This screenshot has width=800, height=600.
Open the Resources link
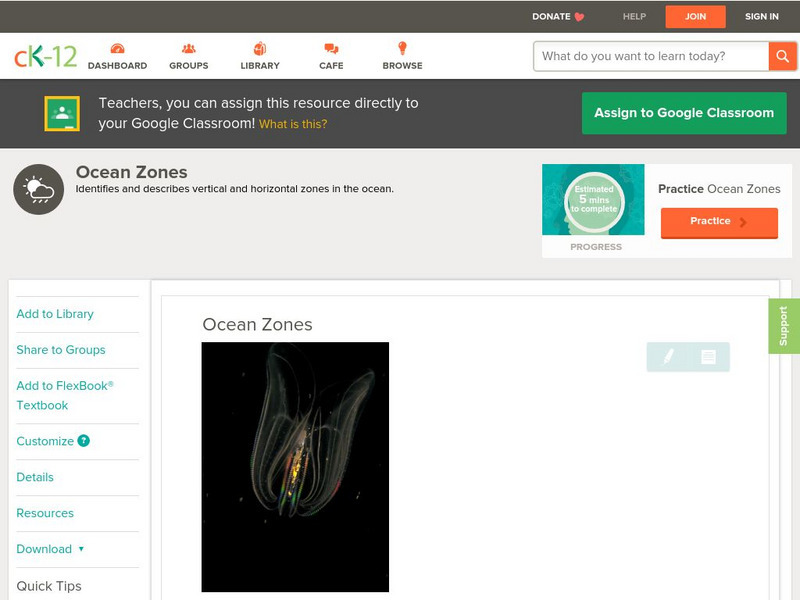[45, 513]
